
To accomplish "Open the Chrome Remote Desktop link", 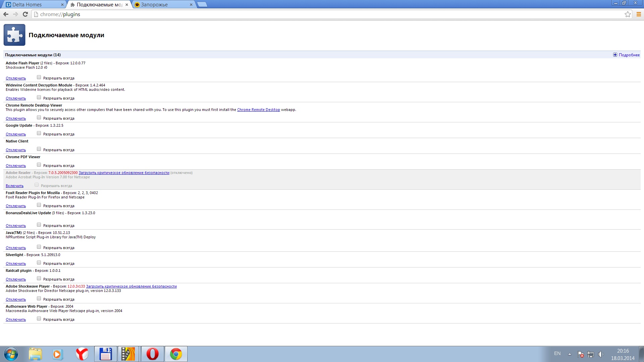I will 258,110.
